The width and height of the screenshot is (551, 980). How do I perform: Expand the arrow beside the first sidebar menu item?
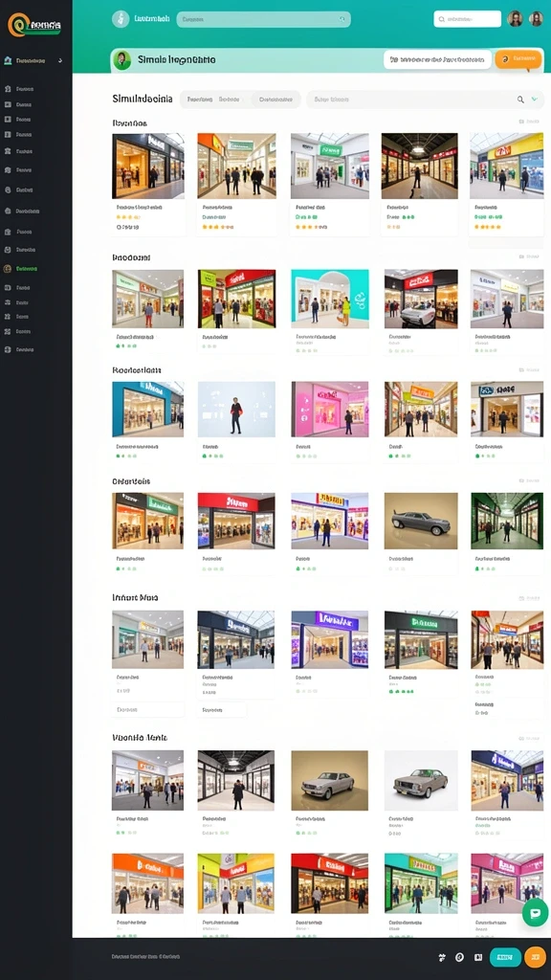click(x=60, y=60)
